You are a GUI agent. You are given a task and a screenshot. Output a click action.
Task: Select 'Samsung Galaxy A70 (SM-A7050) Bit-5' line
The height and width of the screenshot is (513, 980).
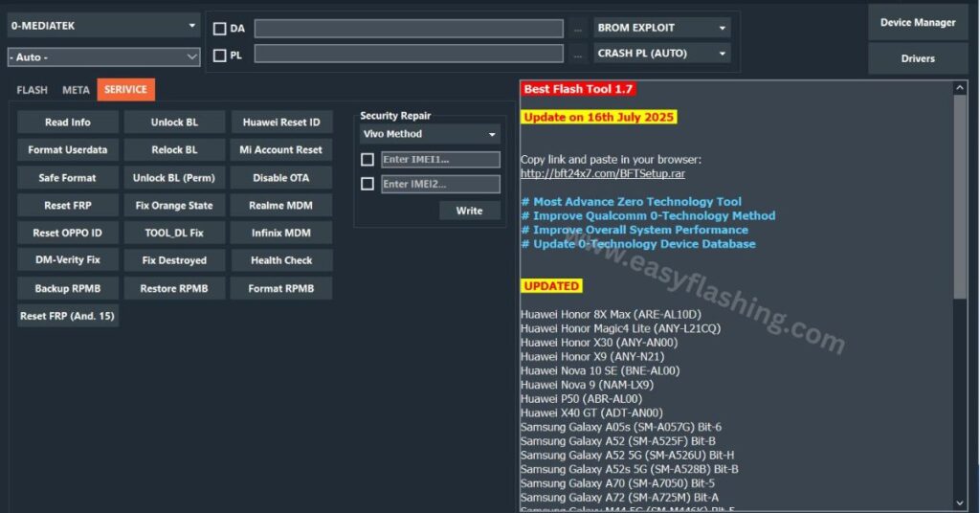(x=617, y=483)
